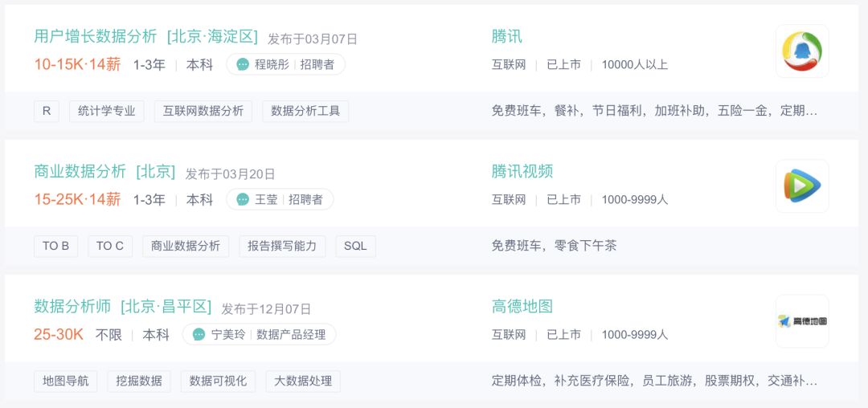Click the 数据可视化 skill tag
Viewport: 868px width, 408px height.
(218, 381)
